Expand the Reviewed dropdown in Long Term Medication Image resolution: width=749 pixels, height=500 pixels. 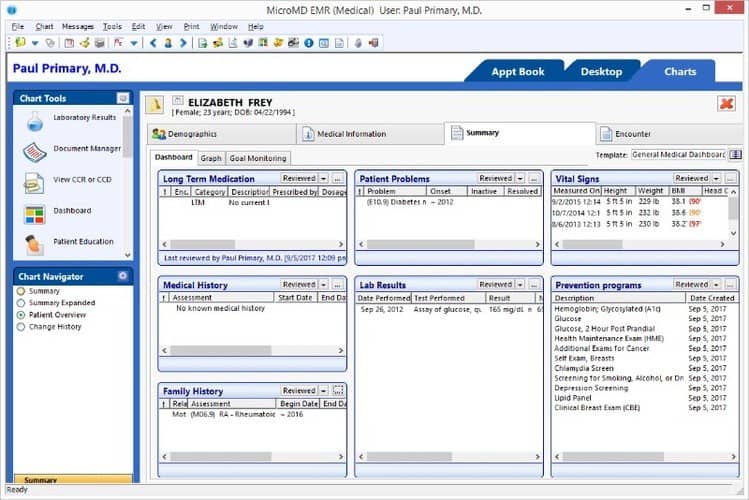click(323, 178)
